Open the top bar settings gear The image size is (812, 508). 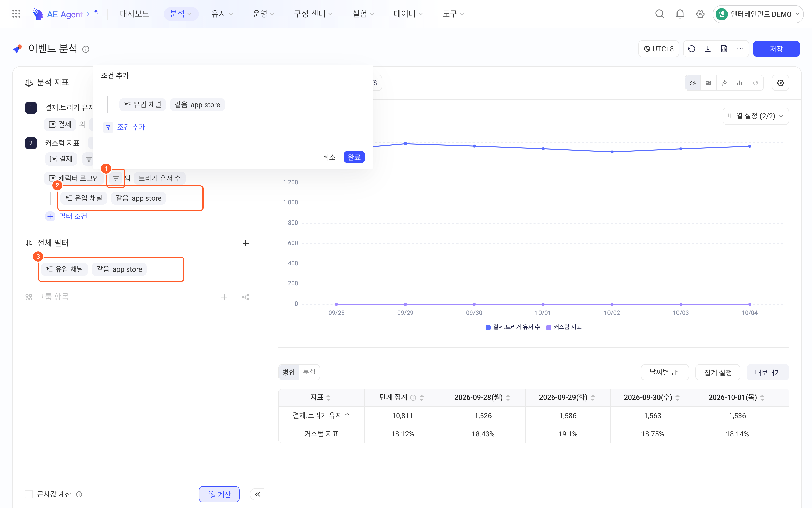pos(700,14)
